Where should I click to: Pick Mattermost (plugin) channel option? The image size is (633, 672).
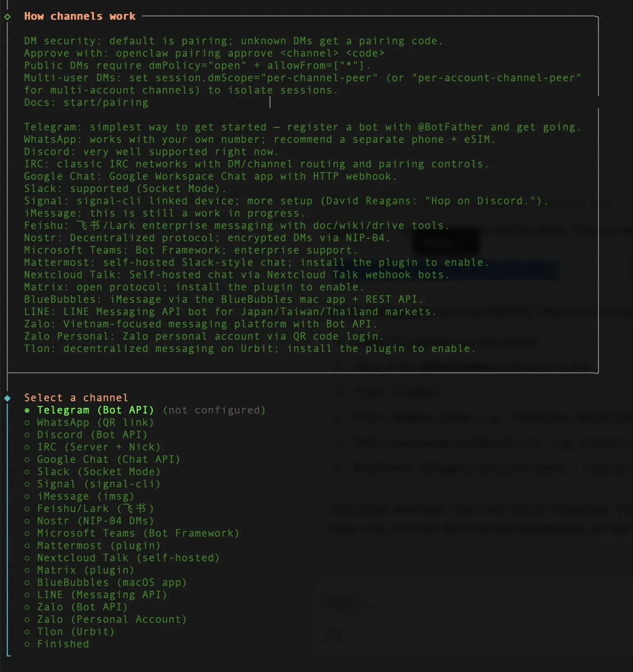[x=99, y=546]
